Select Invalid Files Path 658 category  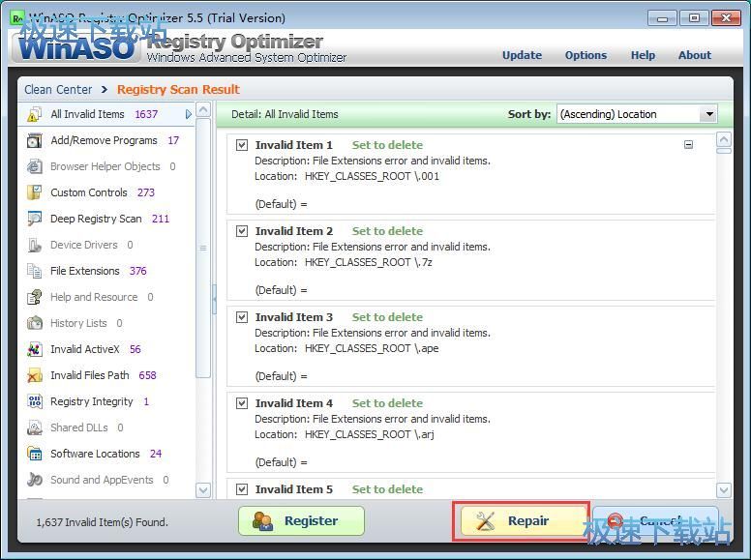pyautogui.click(x=106, y=375)
